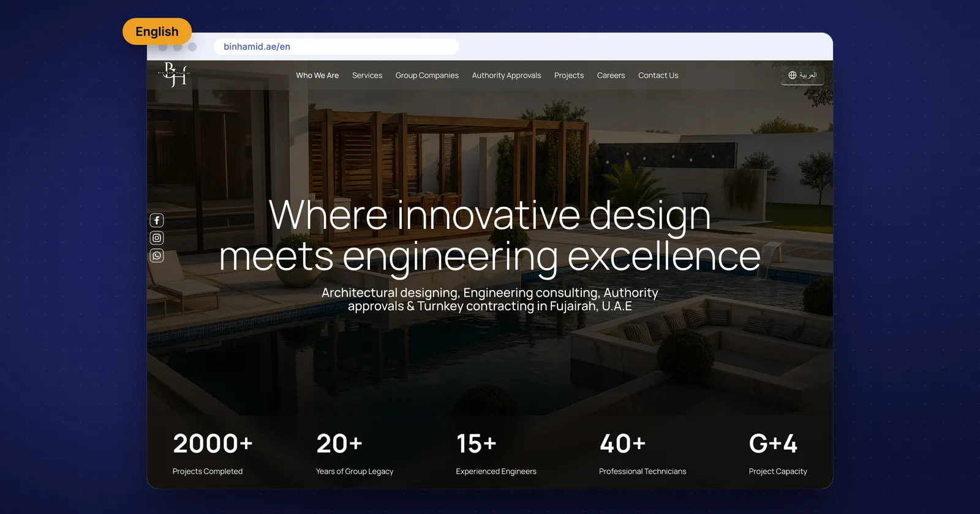Click the "15+" experienced engineers figure
This screenshot has height=514, width=980.
pos(476,444)
